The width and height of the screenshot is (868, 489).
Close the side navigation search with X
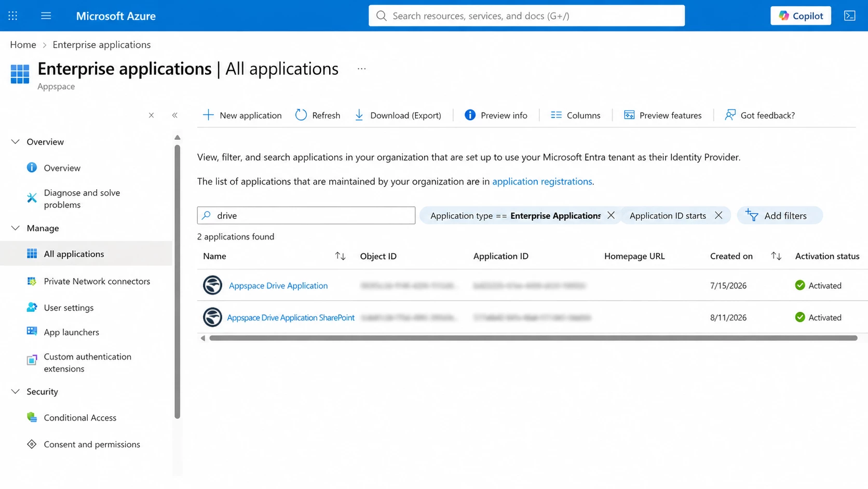click(151, 115)
